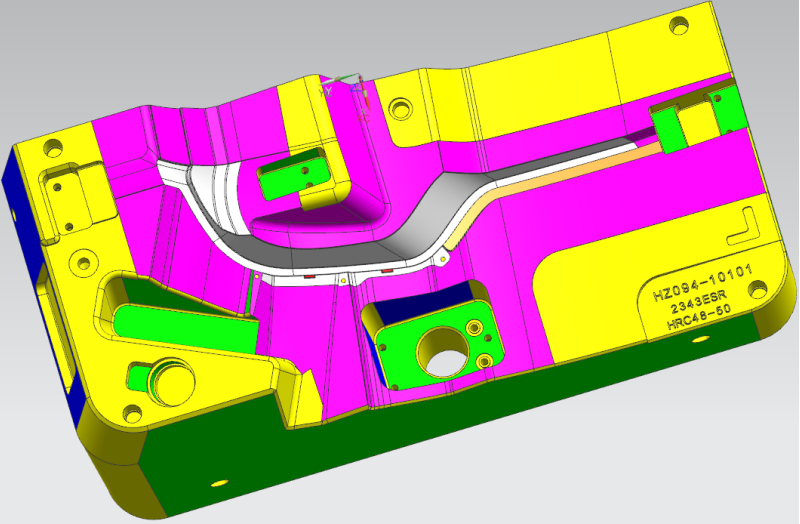The width and height of the screenshot is (800, 524).
Task: Select the green cylindrical pin at lower left
Action: [x=163, y=378]
